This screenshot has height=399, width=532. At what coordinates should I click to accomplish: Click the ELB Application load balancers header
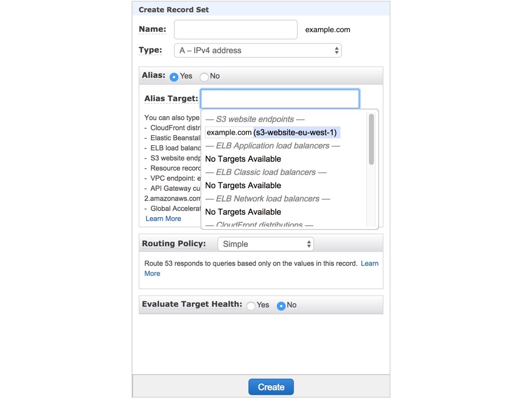pos(272,145)
